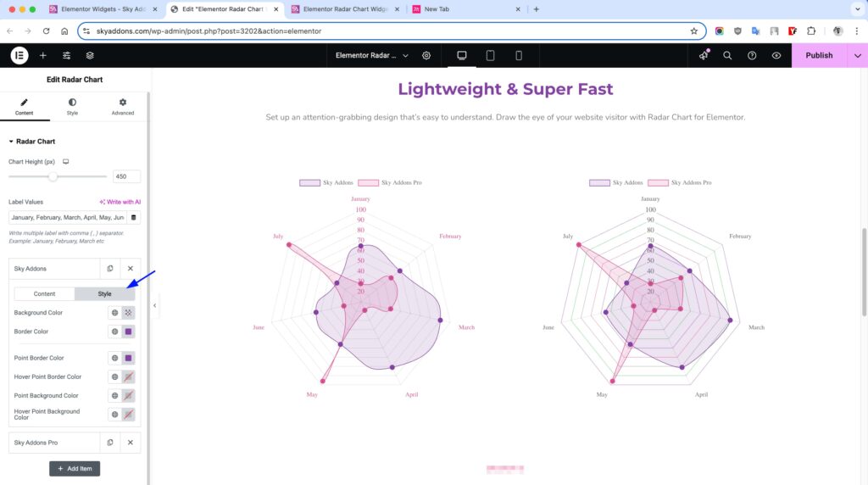The image size is (868, 485).
Task: Switch to the New Tab browser tab
Action: coord(466,9)
